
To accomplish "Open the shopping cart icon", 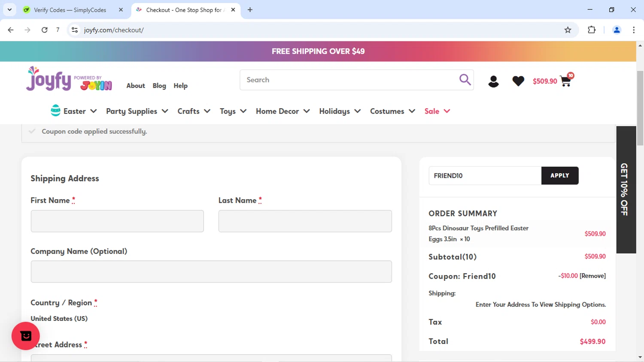I will 566,80.
